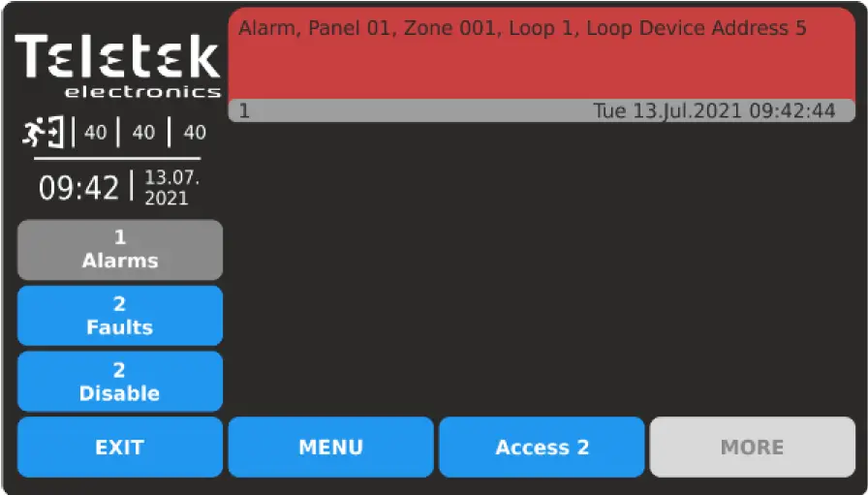Click the fault count number above Faults

point(119,303)
